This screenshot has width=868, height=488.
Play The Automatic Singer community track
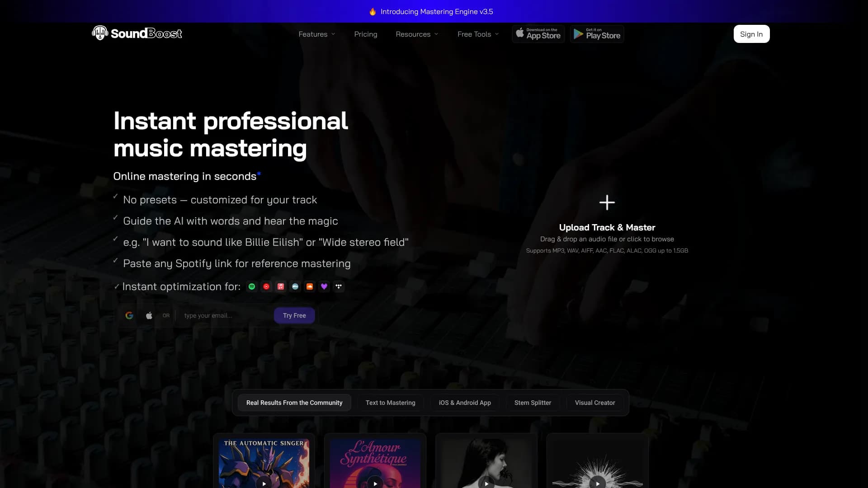click(264, 483)
